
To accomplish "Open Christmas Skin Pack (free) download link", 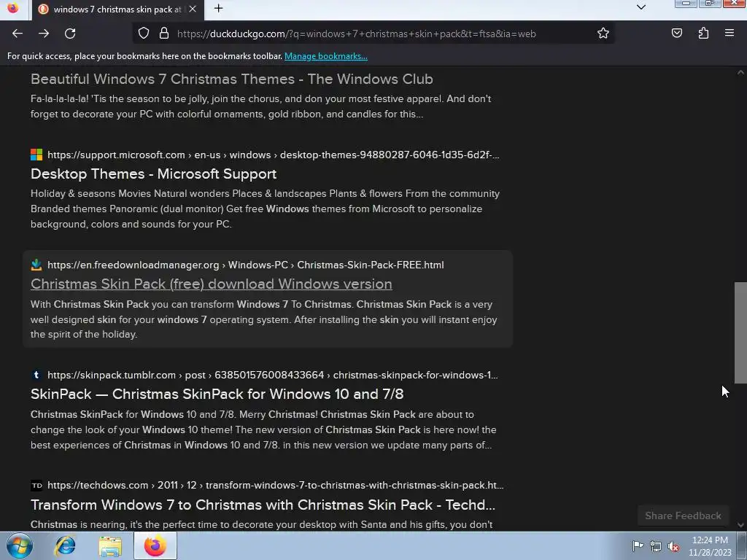I will 211,284.
